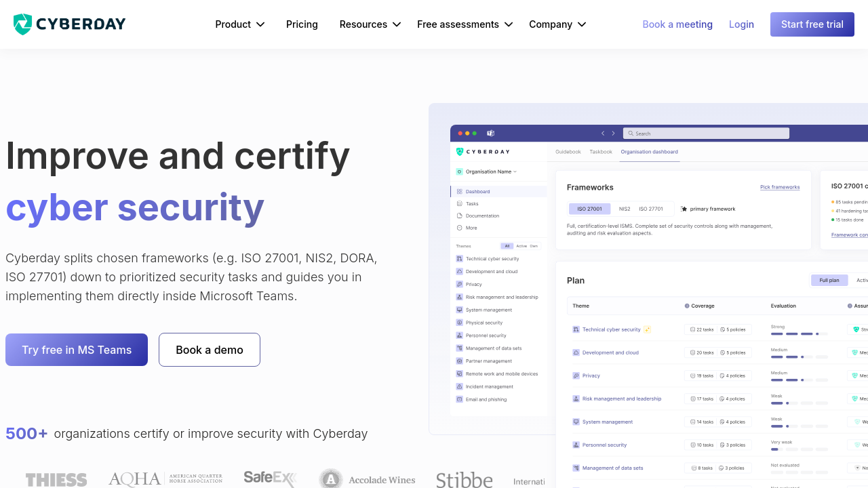The width and height of the screenshot is (868, 488).
Task: Switch to the Organisation dashboard tab
Action: [x=649, y=152]
